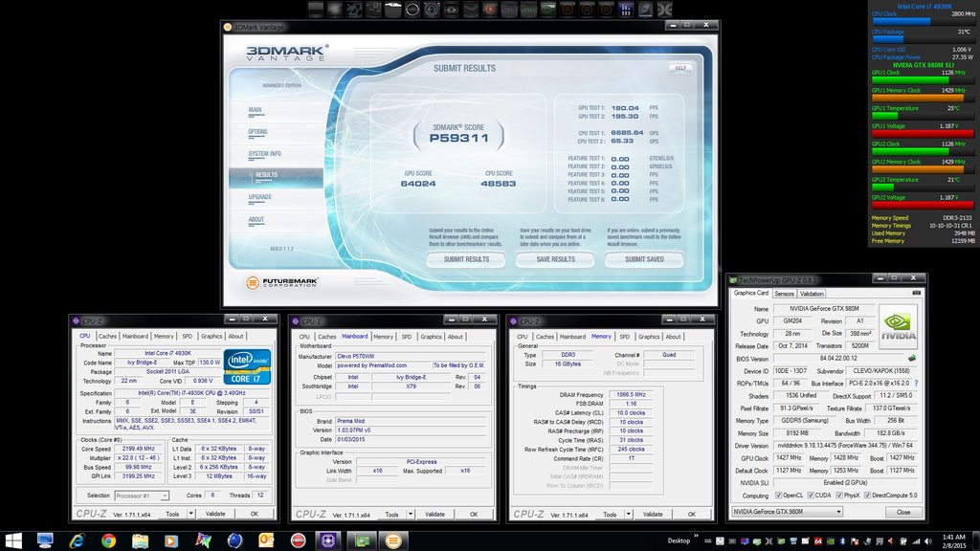This screenshot has width=980, height=551.
Task: Click the Intel Core i7 logo in CPU-Z
Action: tap(247, 366)
